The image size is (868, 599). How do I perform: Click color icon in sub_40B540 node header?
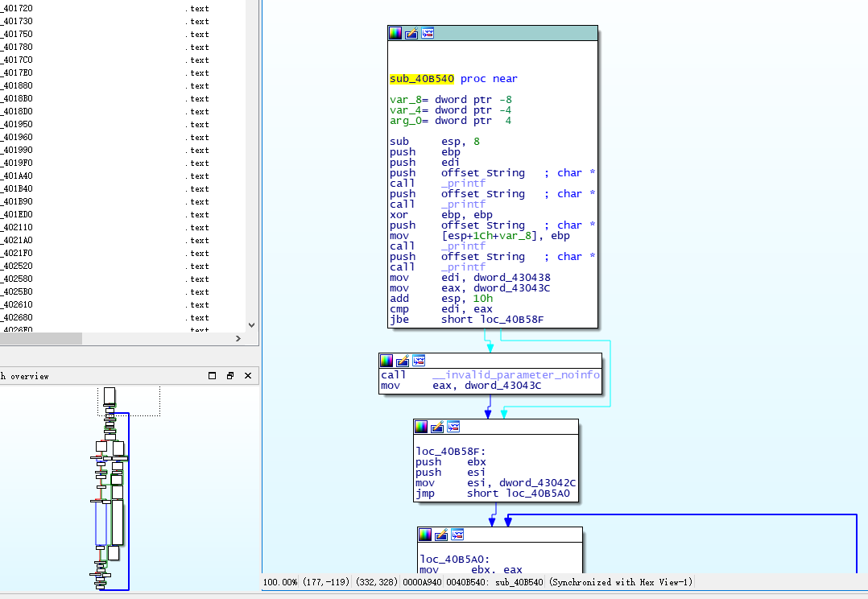(395, 33)
